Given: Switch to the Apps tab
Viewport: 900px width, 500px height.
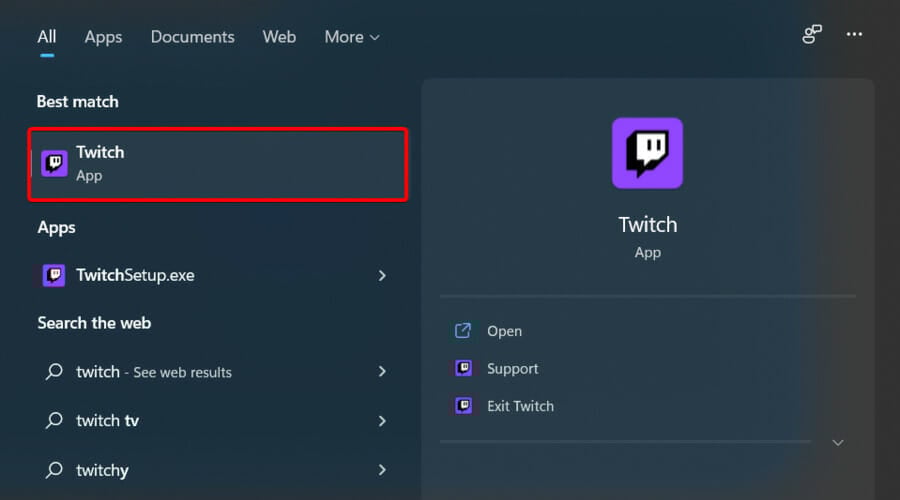Looking at the screenshot, I should click(x=103, y=37).
